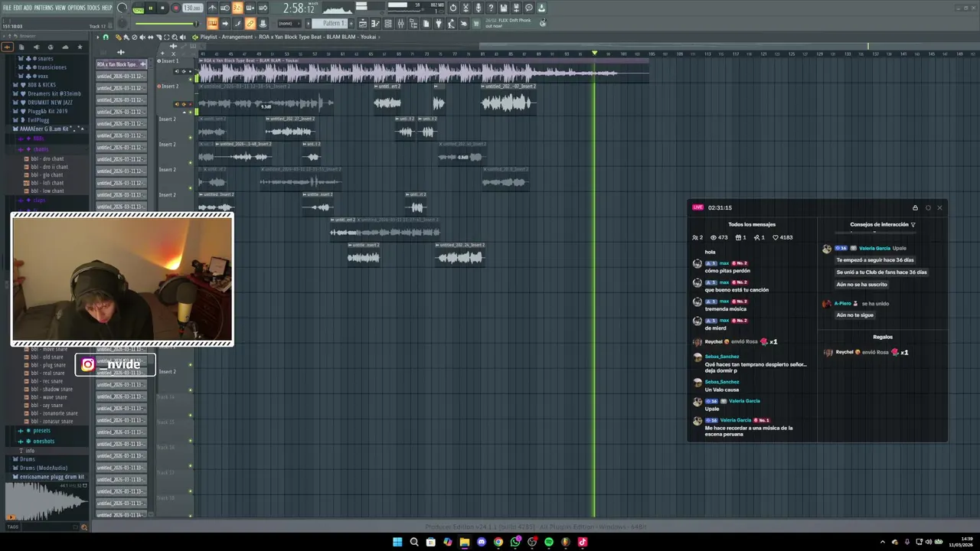Toggle the metronome icon
Screen dimensions: 980x551
pyautogui.click(x=212, y=8)
